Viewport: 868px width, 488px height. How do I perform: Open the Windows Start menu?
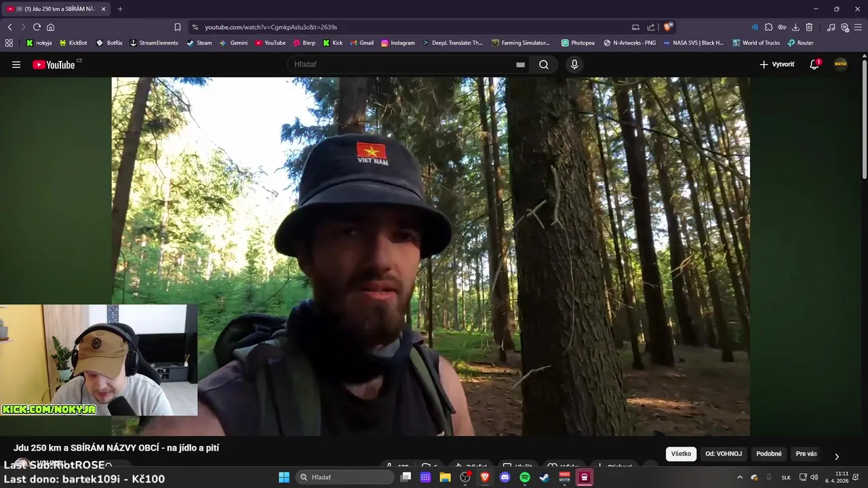[x=283, y=477]
